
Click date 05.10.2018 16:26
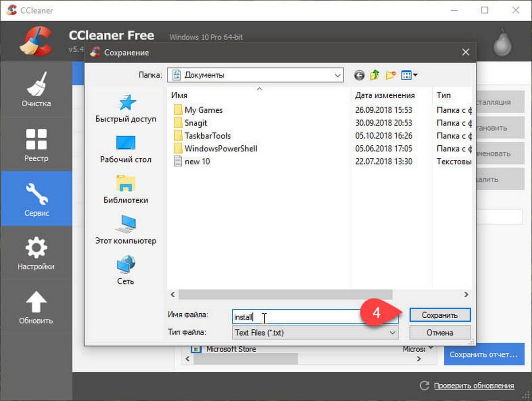pos(384,136)
